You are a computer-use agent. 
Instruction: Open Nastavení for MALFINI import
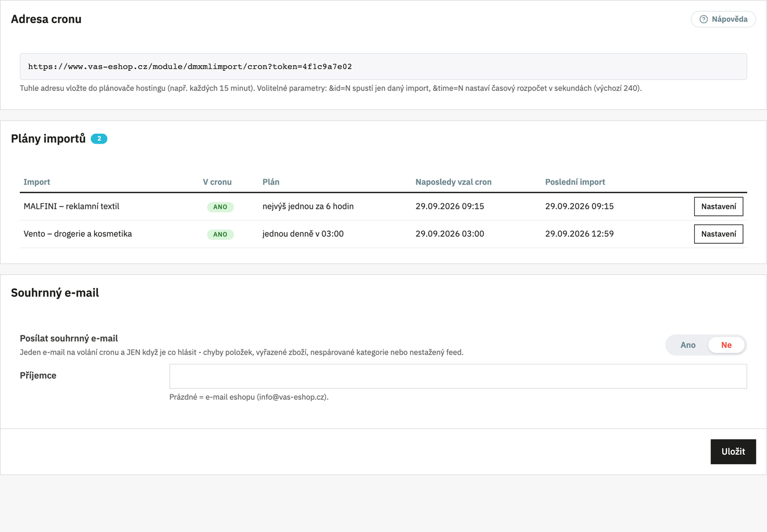718,207
